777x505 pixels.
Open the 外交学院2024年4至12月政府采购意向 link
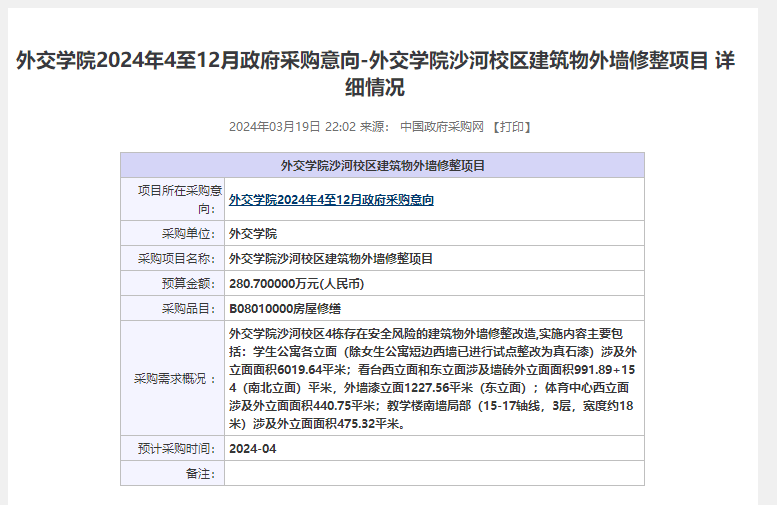[331, 200]
